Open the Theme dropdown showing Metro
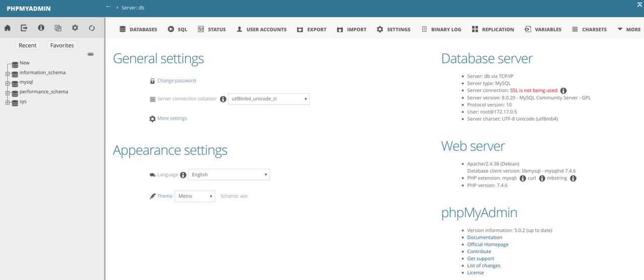Screen dimensions: 644x280 coord(195,196)
